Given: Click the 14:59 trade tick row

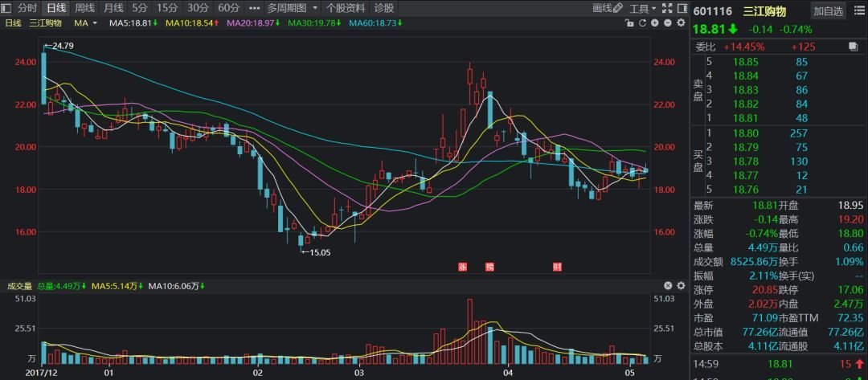Looking at the screenshot, I should coord(779,364).
